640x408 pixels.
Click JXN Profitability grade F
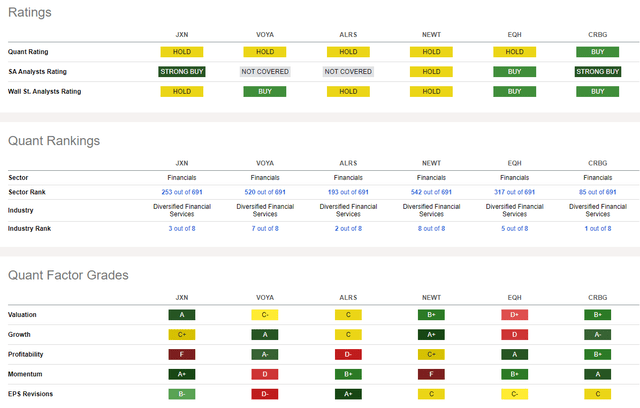[182, 354]
